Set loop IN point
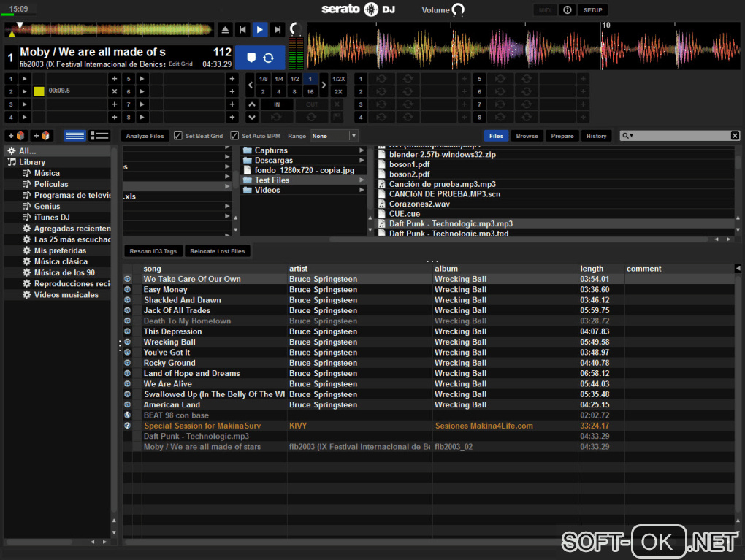The image size is (745, 560). tap(277, 104)
